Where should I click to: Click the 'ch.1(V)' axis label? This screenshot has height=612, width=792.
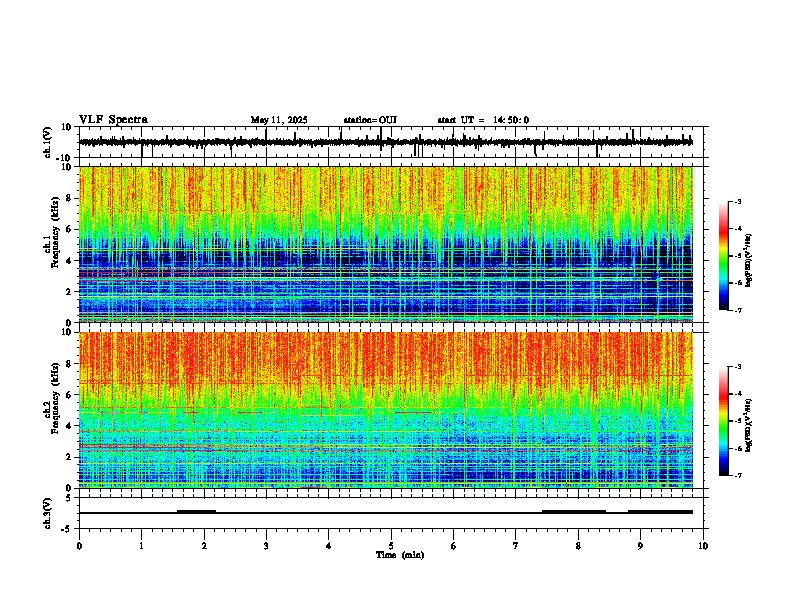click(x=48, y=142)
